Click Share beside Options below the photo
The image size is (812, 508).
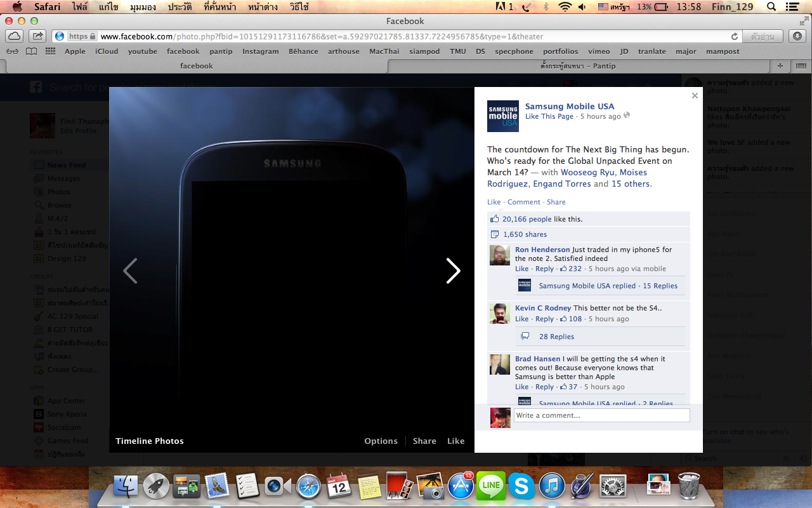424,441
